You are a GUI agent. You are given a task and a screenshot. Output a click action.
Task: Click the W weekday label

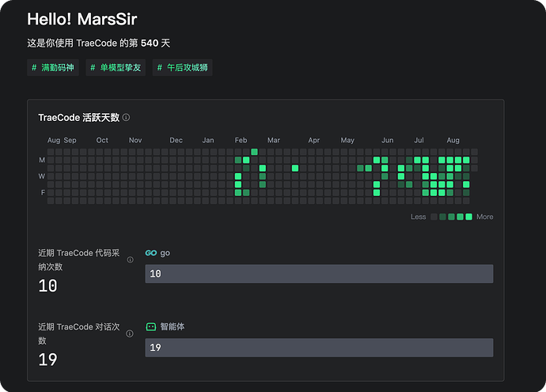[42, 176]
